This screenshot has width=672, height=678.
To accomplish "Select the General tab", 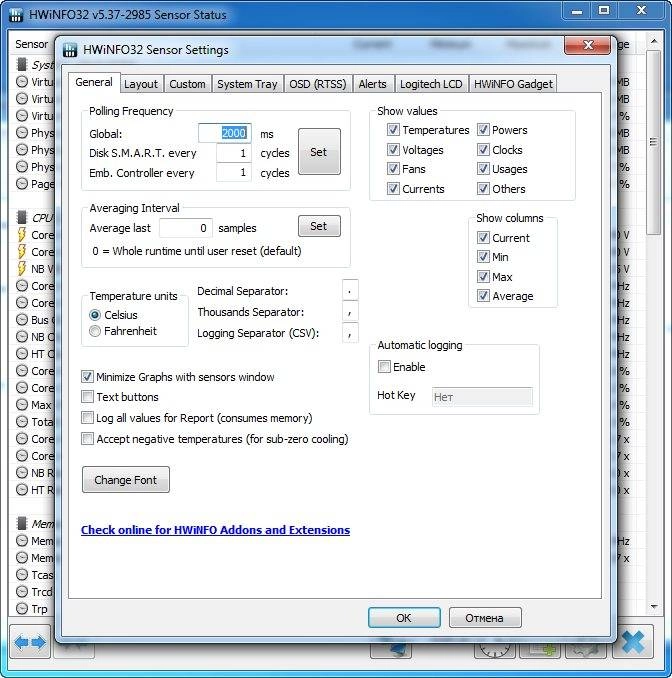I will pos(94,82).
